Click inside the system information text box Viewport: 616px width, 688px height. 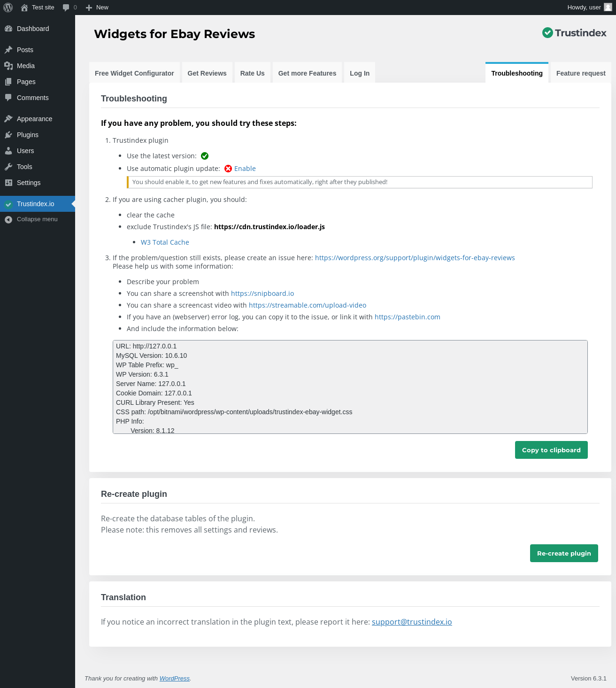pos(350,387)
